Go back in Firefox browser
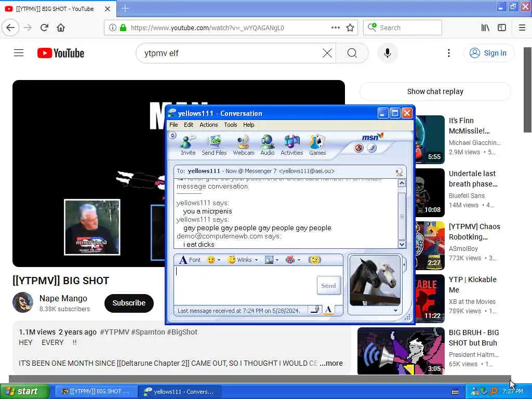 click(x=10, y=28)
